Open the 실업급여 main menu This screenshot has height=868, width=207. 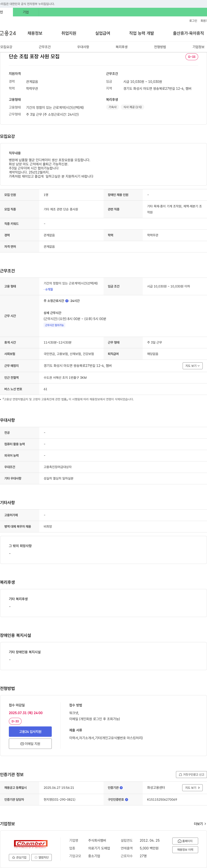[103, 33]
